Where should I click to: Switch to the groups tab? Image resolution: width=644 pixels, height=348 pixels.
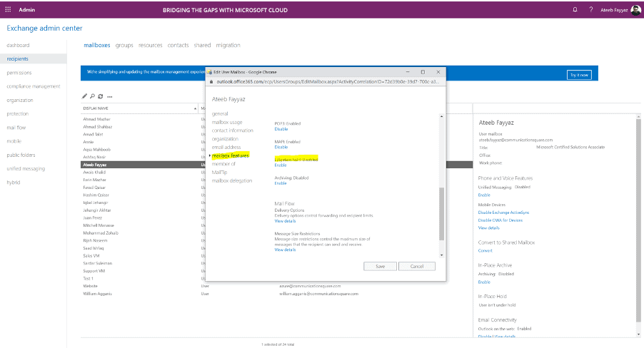124,45
